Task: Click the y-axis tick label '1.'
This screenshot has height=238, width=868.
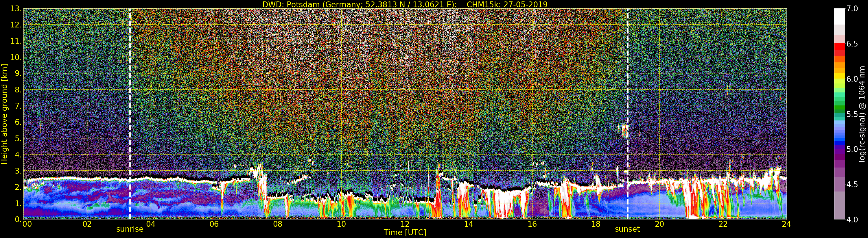Action: point(18,203)
